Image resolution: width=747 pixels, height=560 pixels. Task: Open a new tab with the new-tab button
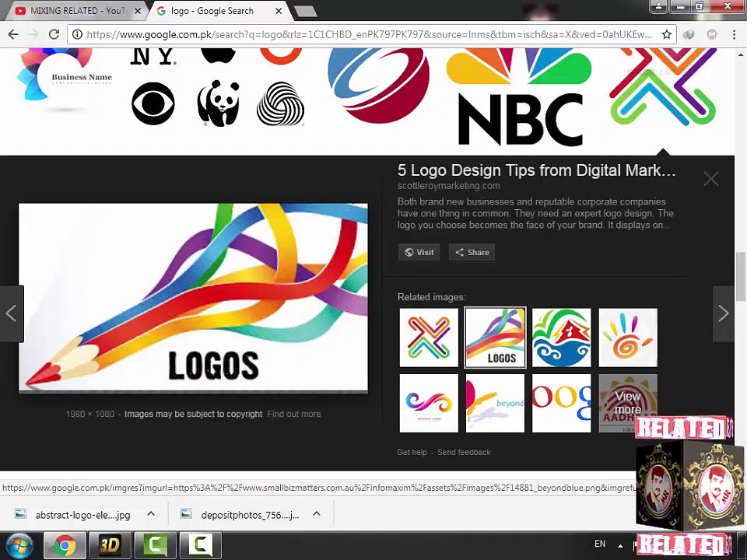305,12
